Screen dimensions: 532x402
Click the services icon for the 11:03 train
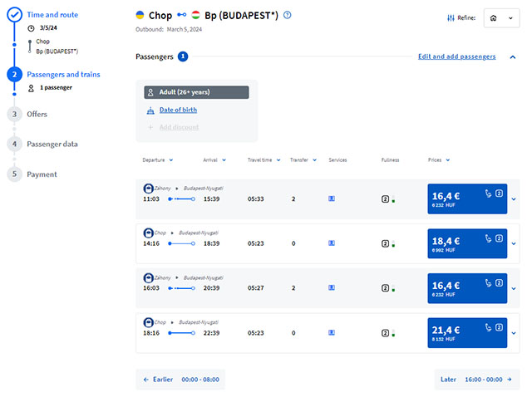coord(332,199)
